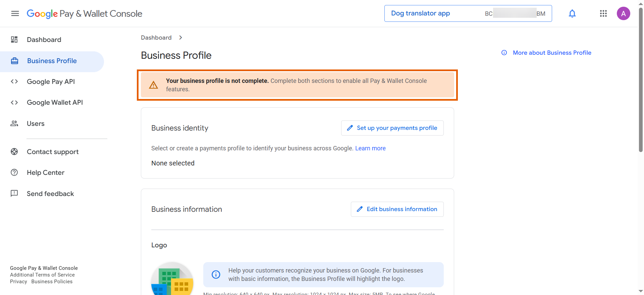This screenshot has width=644, height=295.
Task: Open Google apps grid launcher
Action: coord(603,13)
